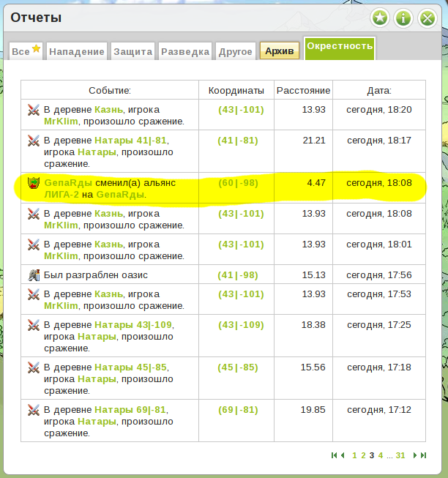Click the alliance change shield icon
Image resolution: width=448 pixels, height=478 pixels.
(34, 183)
